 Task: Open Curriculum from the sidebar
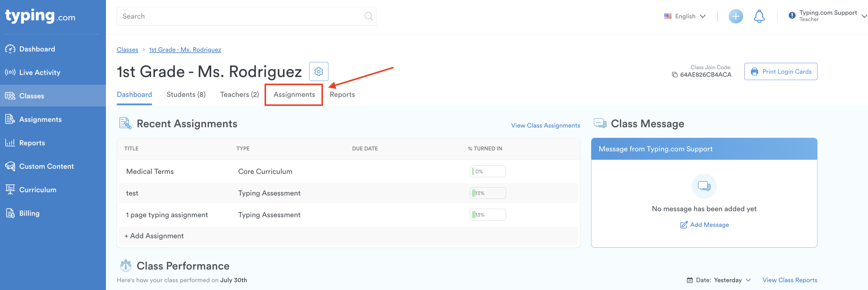coord(37,190)
